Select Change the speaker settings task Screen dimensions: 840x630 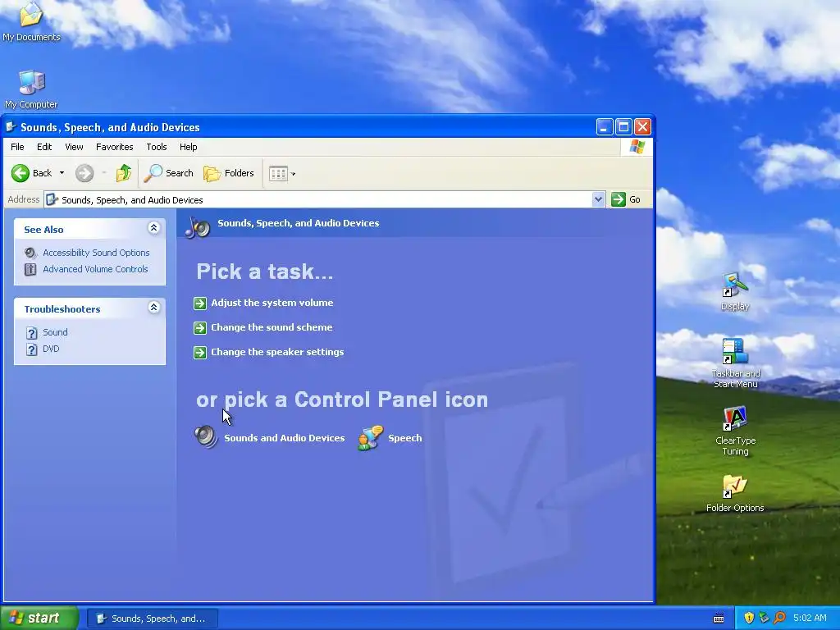pos(277,352)
